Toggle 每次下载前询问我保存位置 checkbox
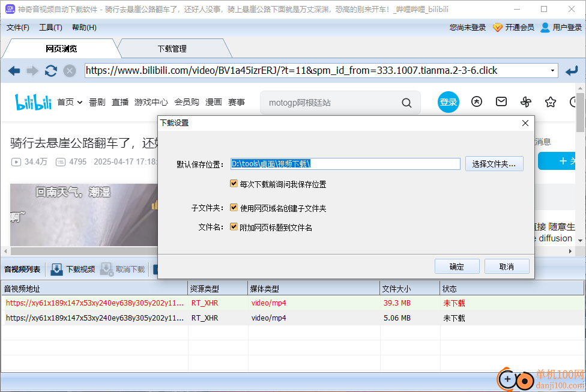Viewport: 586px width, 392px height. click(x=234, y=184)
